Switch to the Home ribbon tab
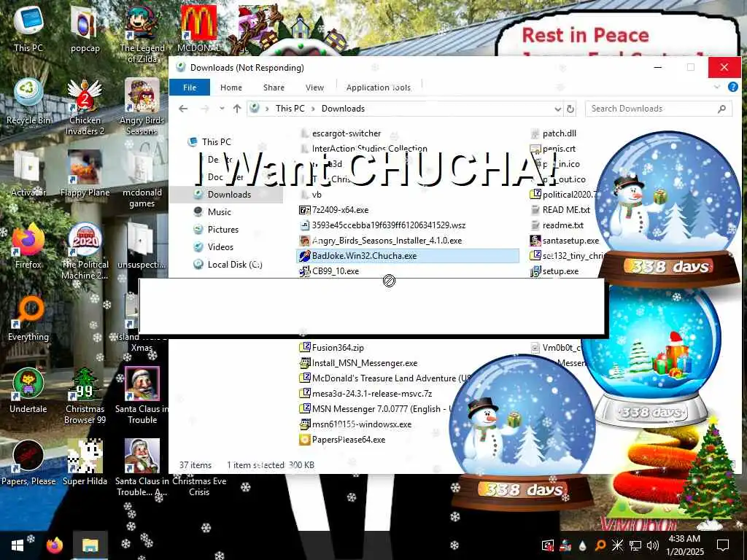747x560 pixels. (x=231, y=87)
